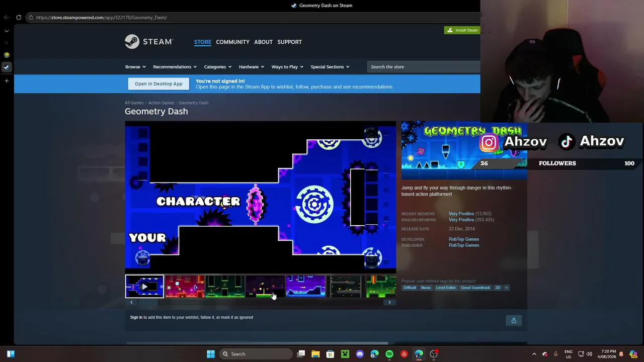The image size is (644, 362).
Task: Click the Very Positive recent reviews link
Action: pos(461,214)
